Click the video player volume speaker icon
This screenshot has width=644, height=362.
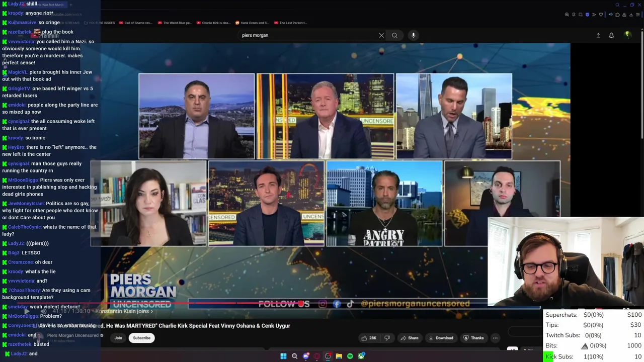pos(43,311)
